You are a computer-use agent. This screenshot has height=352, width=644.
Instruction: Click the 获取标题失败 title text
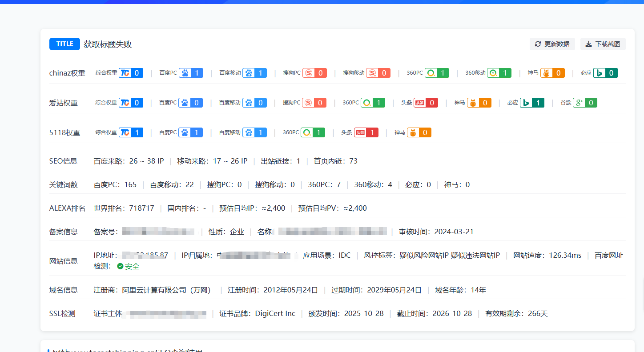click(108, 44)
